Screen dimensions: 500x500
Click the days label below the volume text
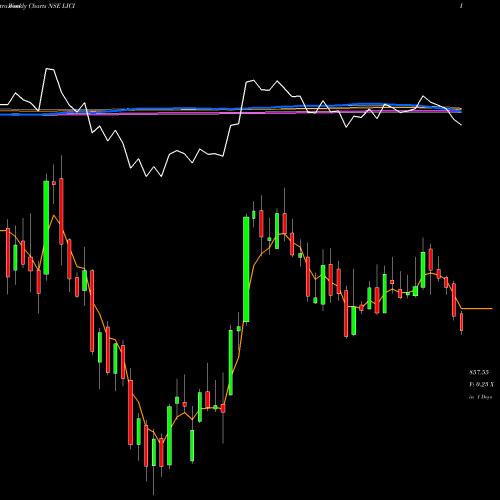[480, 397]
